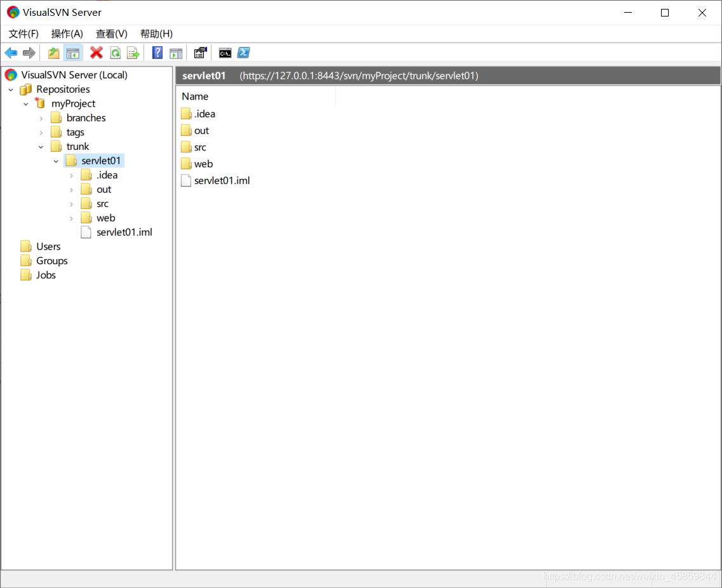This screenshot has width=722, height=588.
Task: Click the .idea folder icon in list
Action: coord(186,114)
